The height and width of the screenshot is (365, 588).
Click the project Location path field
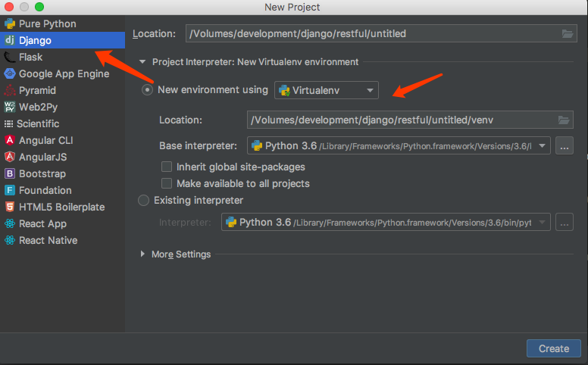[x=381, y=34]
